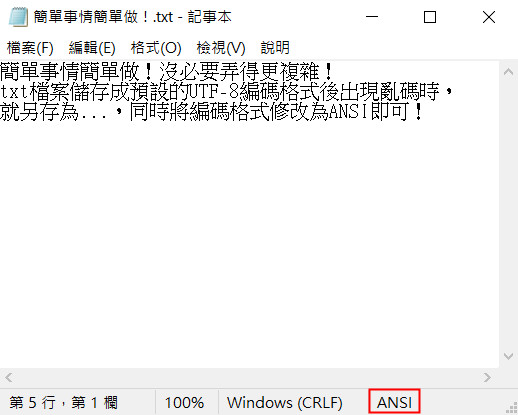
Task: Open the 檔案(F) menu
Action: point(30,48)
